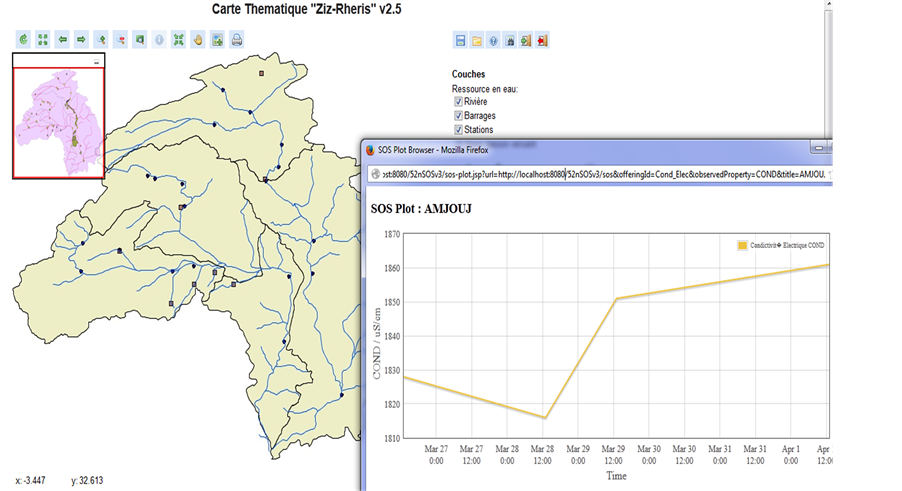Disable the Stations layer checkbox

coord(458,130)
